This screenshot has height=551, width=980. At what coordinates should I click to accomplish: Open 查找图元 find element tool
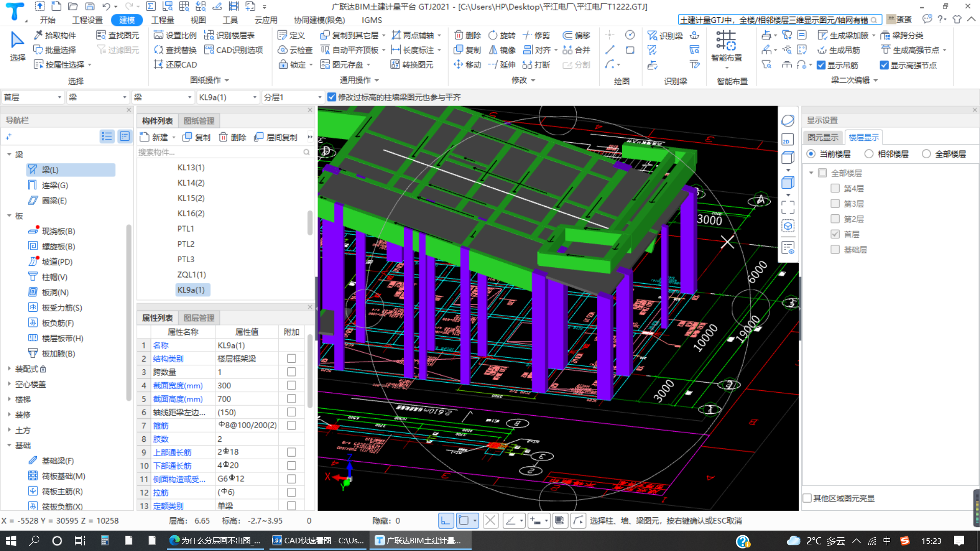pos(118,35)
